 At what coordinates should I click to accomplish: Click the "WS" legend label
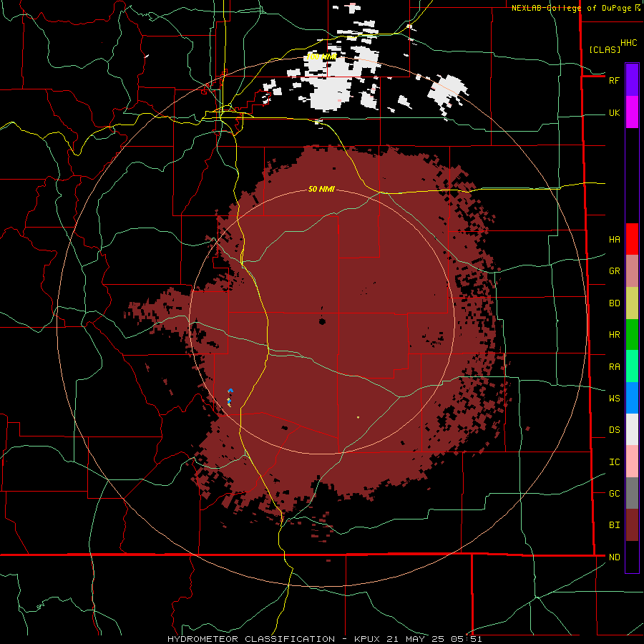[x=614, y=399]
